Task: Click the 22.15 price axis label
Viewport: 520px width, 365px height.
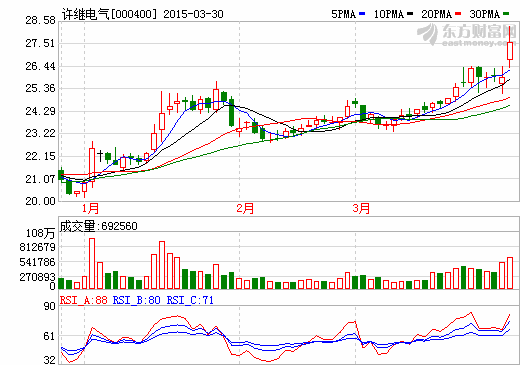Action: (40, 156)
